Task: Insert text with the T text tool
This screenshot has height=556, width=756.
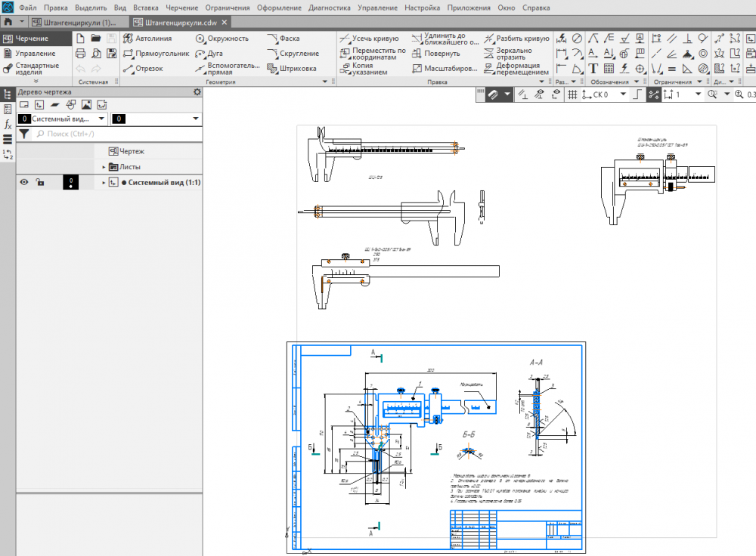Action: (x=593, y=69)
